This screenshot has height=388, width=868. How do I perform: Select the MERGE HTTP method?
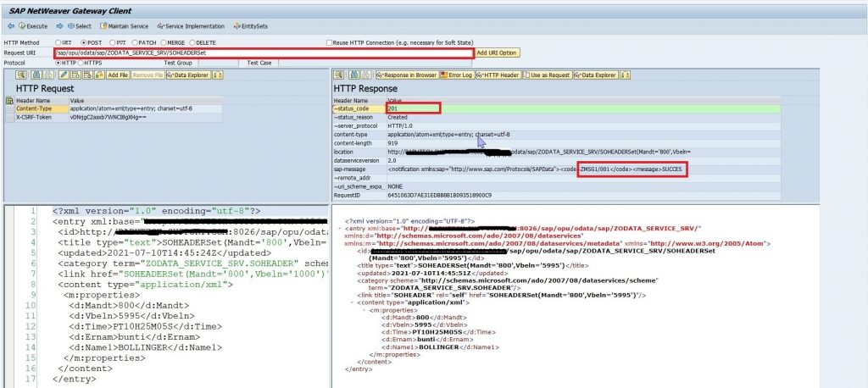(164, 42)
